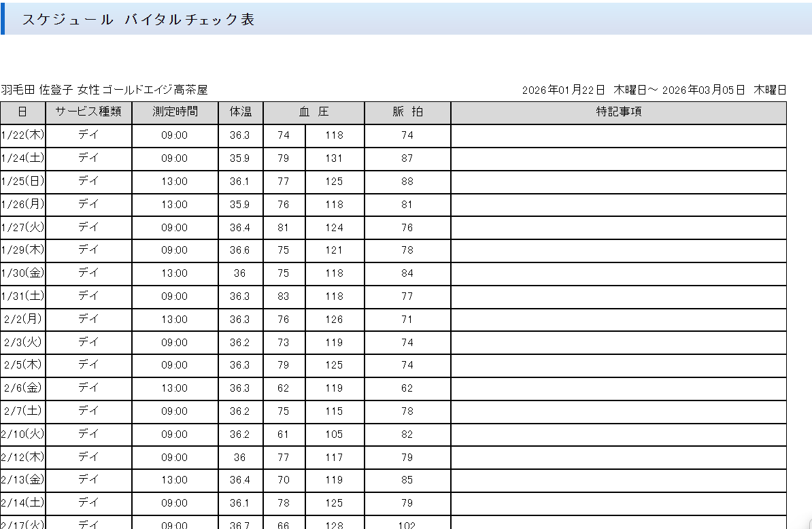Click blood pressure value 131 in the 1/24(土) row
Screen dimensions: 812x529
click(x=334, y=158)
